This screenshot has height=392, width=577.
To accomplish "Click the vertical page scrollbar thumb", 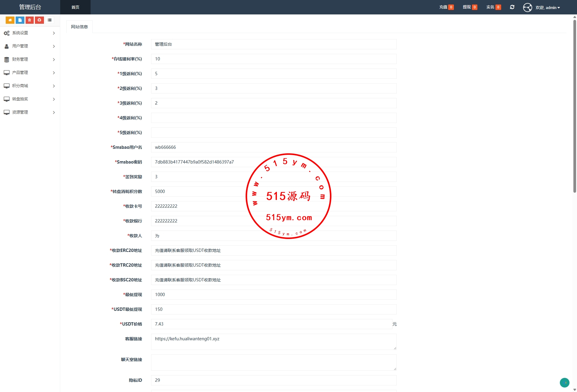I will pos(574,105).
